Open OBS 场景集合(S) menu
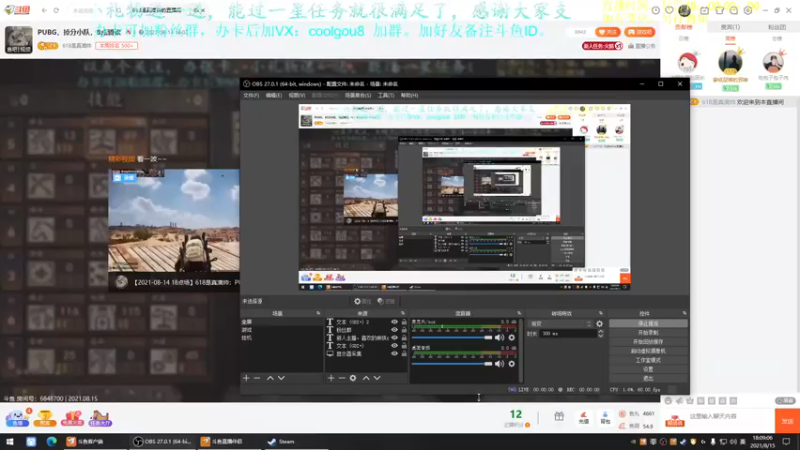 pyautogui.click(x=358, y=95)
